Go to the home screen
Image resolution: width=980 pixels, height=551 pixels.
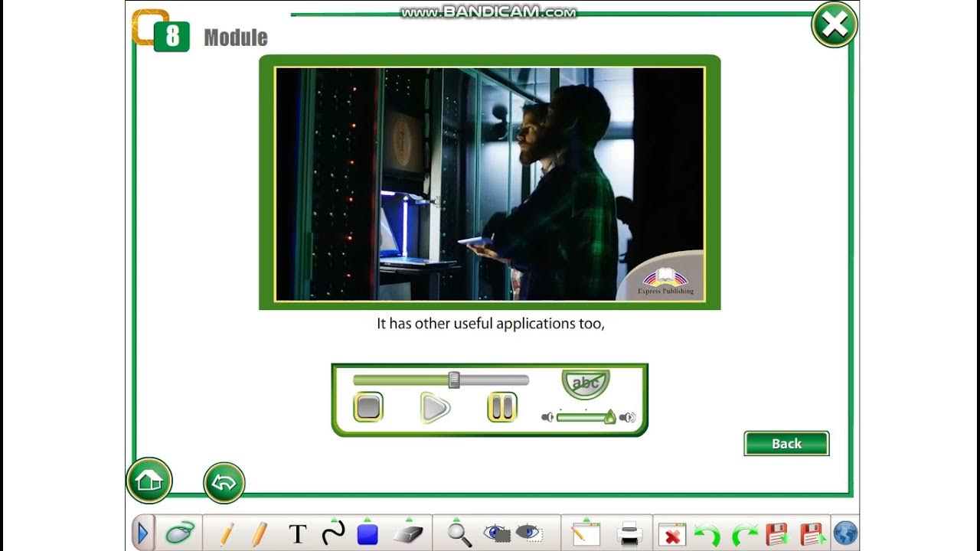coord(149,481)
